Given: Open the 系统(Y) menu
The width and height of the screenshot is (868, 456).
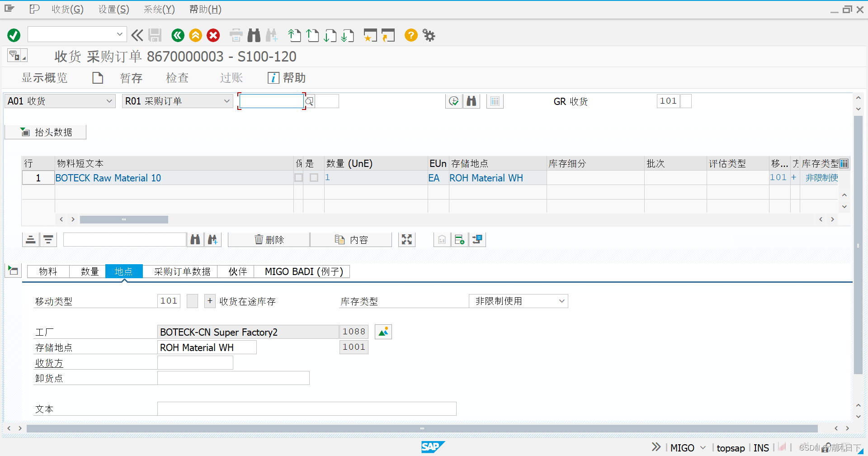Looking at the screenshot, I should point(159,9).
